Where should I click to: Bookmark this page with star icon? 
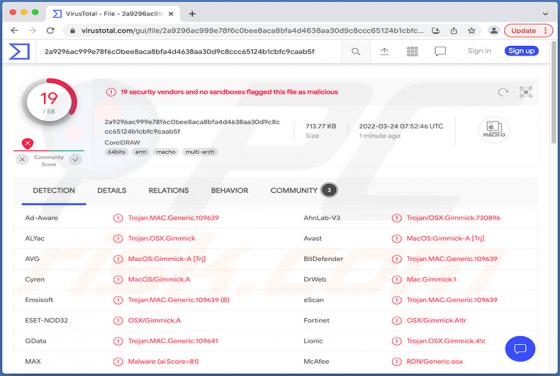click(472, 31)
